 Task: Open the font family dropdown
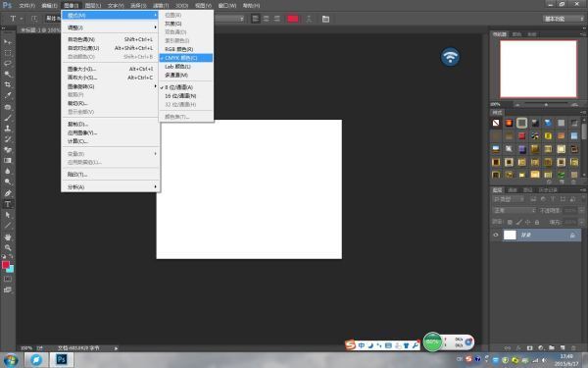coord(53,19)
